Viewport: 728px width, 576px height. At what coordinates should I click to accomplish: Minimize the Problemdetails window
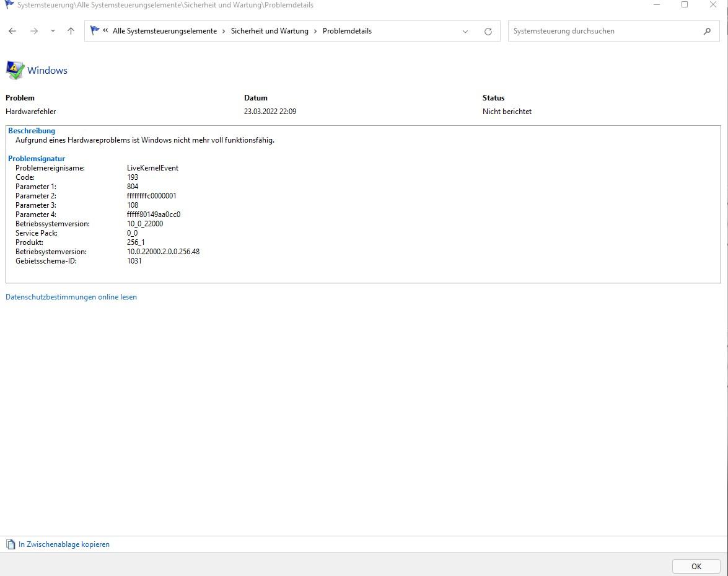point(657,4)
